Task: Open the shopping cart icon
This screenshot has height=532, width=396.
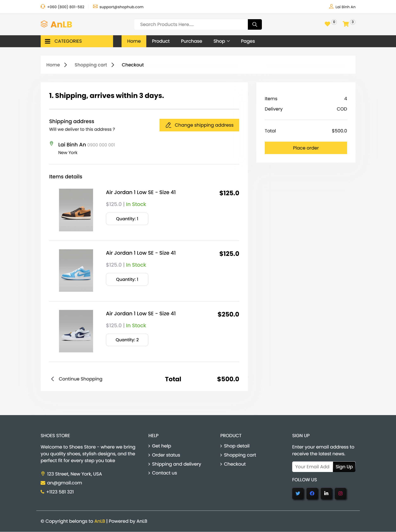Action: coord(345,24)
